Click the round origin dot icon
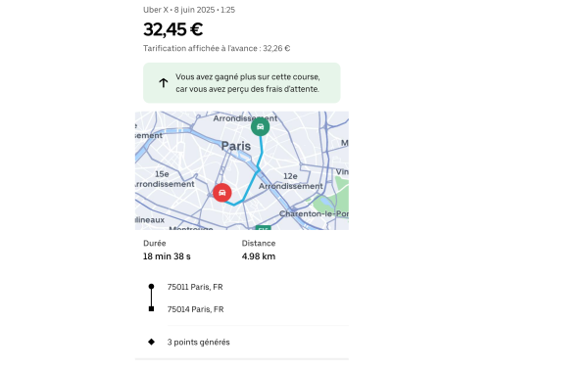The height and width of the screenshot is (370, 588). pyautogui.click(x=151, y=287)
